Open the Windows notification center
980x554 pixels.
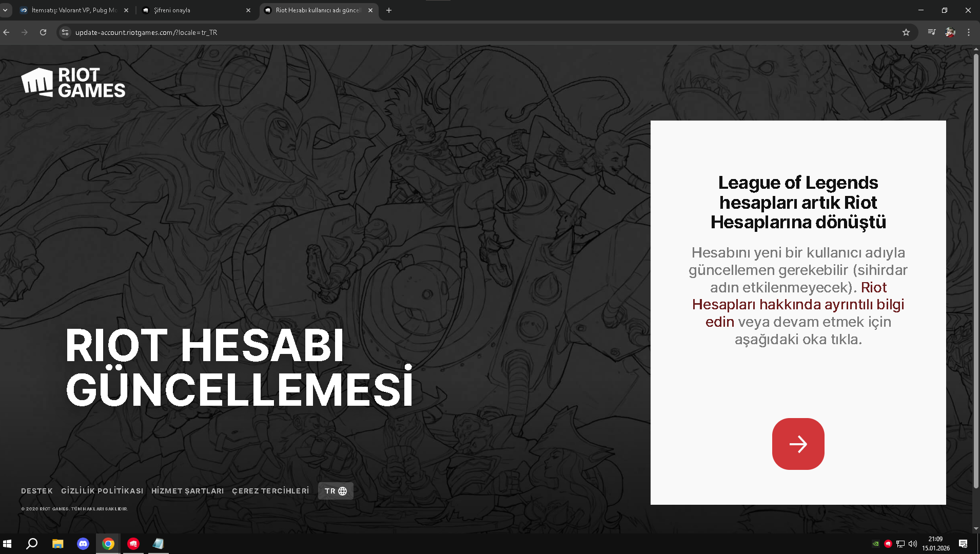click(x=963, y=544)
